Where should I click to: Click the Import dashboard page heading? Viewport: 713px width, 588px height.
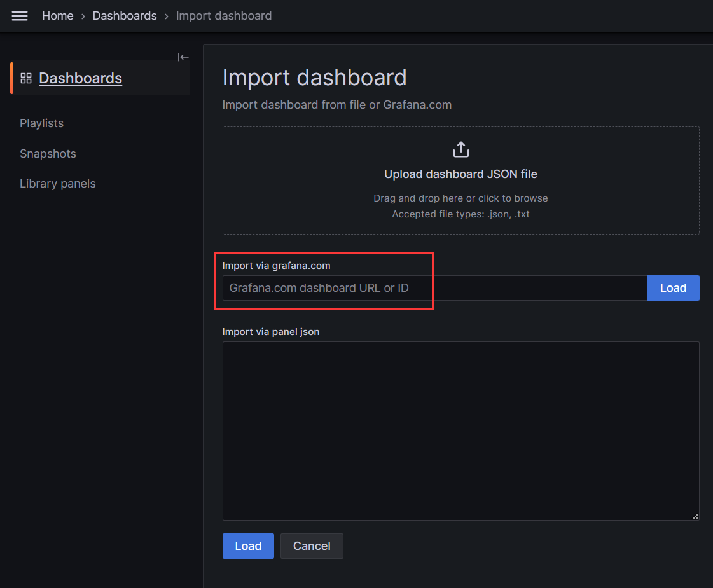314,78
